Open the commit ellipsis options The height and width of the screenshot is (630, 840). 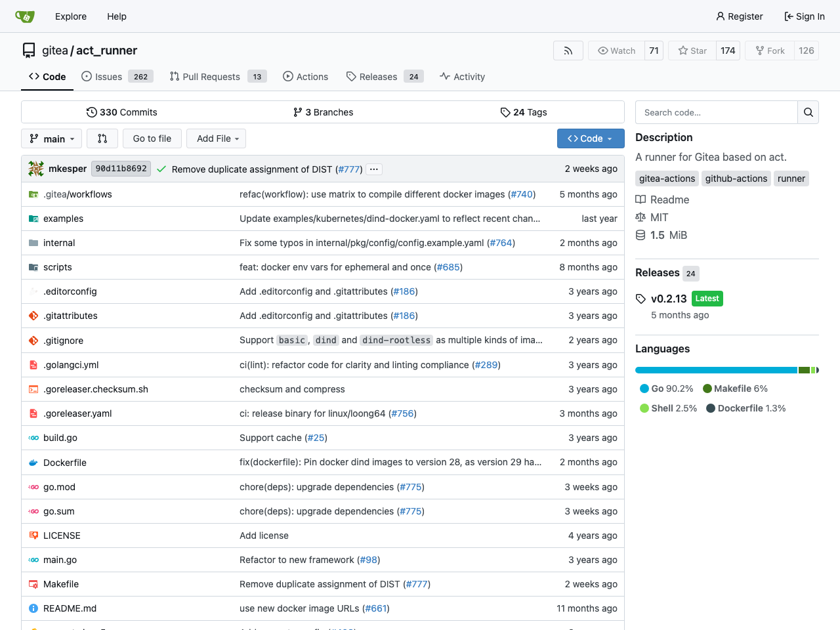pos(373,169)
